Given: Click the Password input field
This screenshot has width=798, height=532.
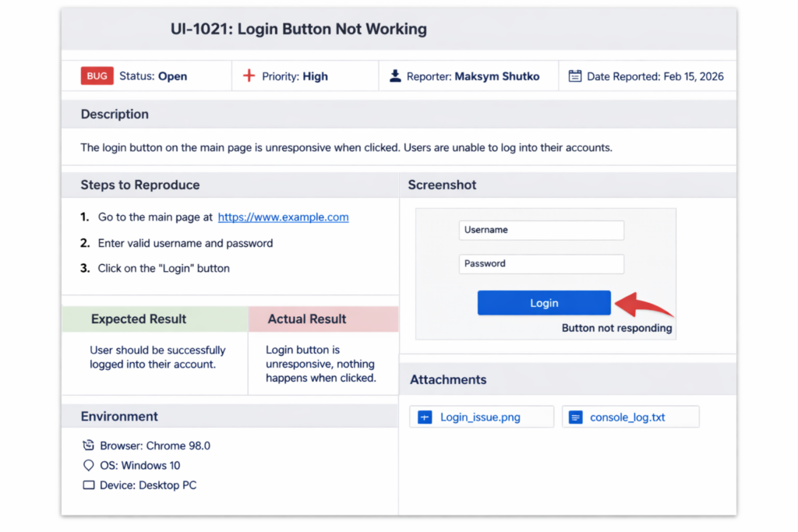Looking at the screenshot, I should [541, 264].
